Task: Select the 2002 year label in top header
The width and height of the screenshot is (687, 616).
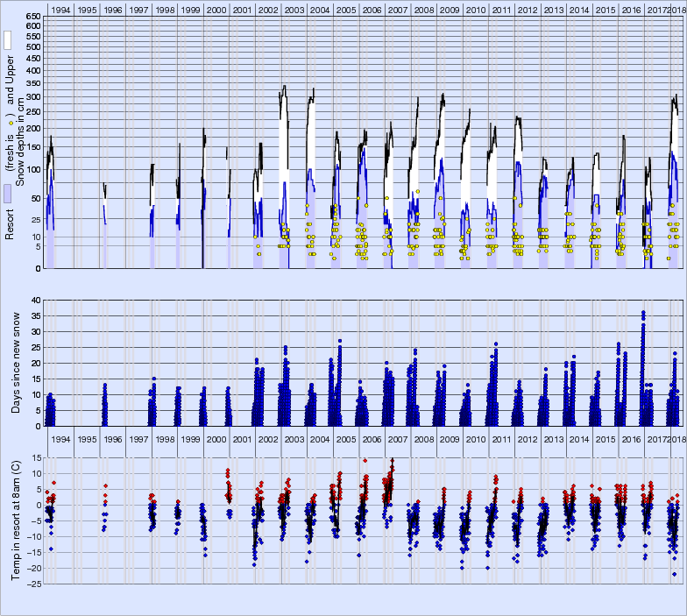Action: click(x=269, y=10)
